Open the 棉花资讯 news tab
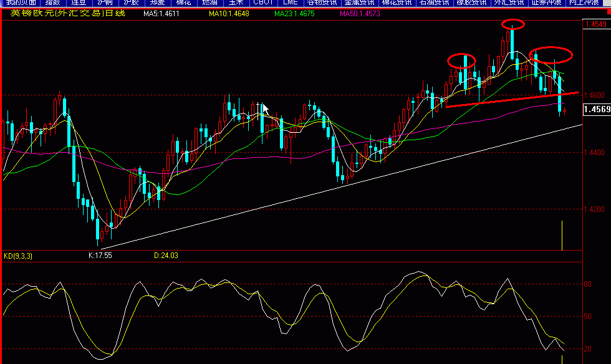611x364 pixels. [397, 2]
